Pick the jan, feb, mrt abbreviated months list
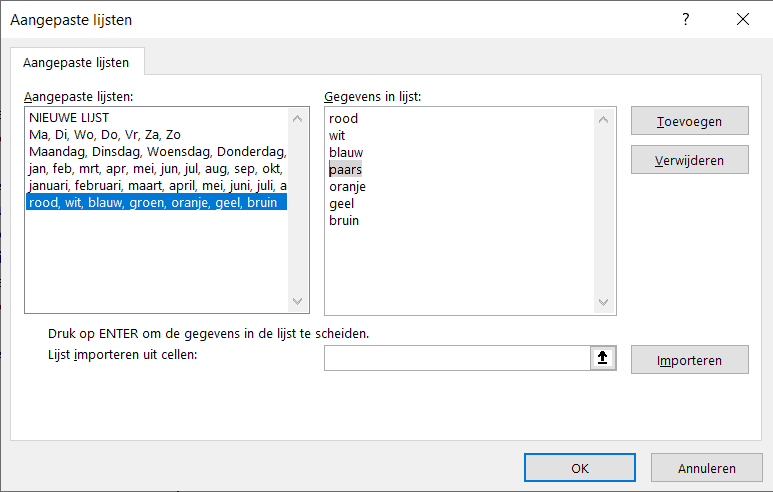Screen dimensions: 773x492 [x=157, y=169]
